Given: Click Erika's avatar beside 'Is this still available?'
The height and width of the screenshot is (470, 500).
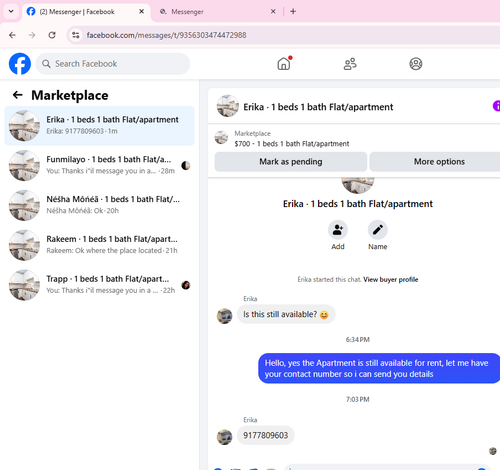Looking at the screenshot, I should (x=224, y=316).
